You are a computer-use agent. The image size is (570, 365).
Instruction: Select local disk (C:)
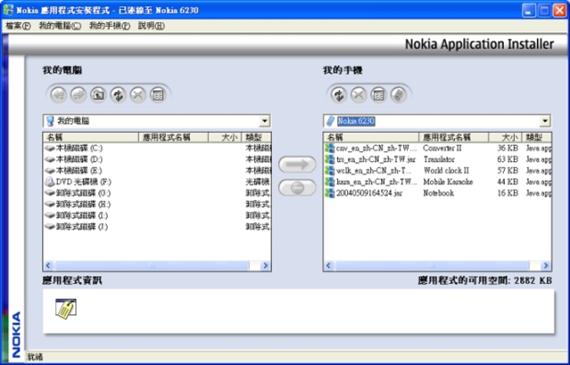click(x=74, y=148)
